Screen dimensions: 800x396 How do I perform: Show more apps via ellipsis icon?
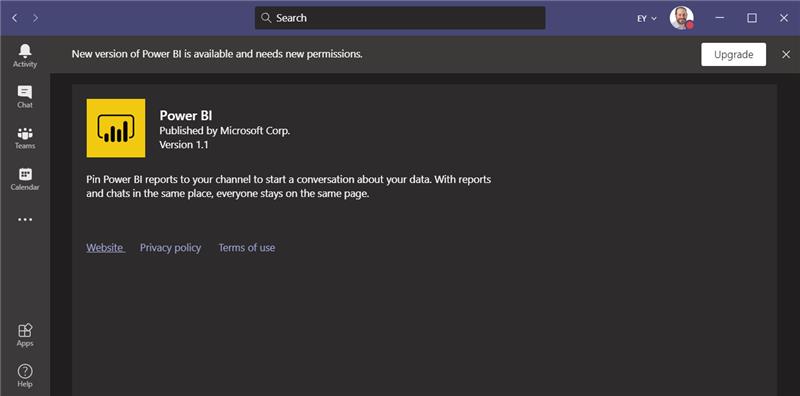click(x=25, y=219)
